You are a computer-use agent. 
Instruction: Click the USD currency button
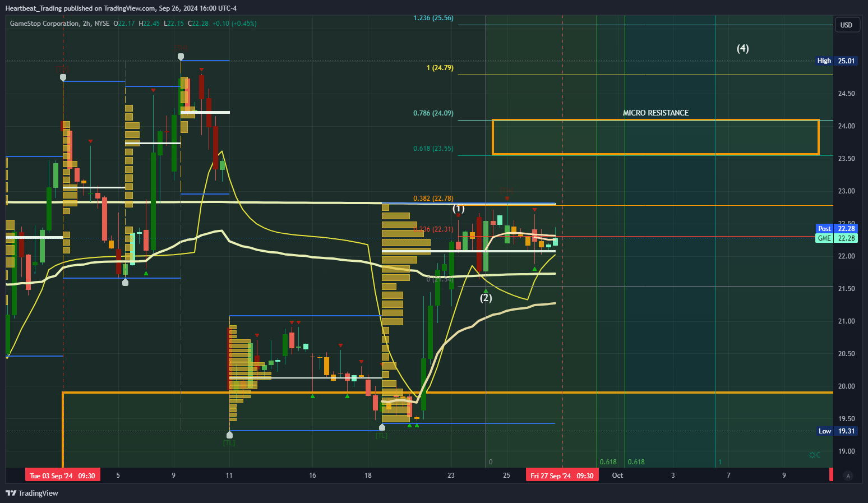[x=846, y=25]
